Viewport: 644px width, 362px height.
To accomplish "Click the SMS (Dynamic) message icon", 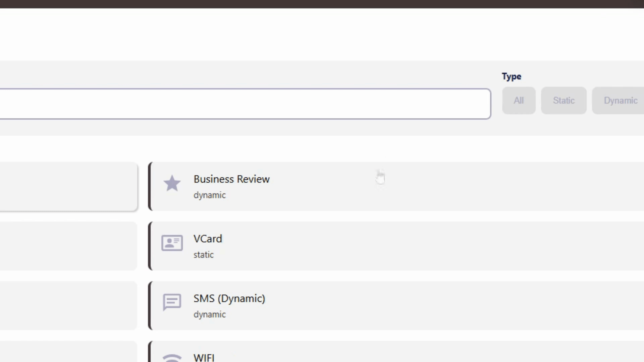I will (172, 302).
